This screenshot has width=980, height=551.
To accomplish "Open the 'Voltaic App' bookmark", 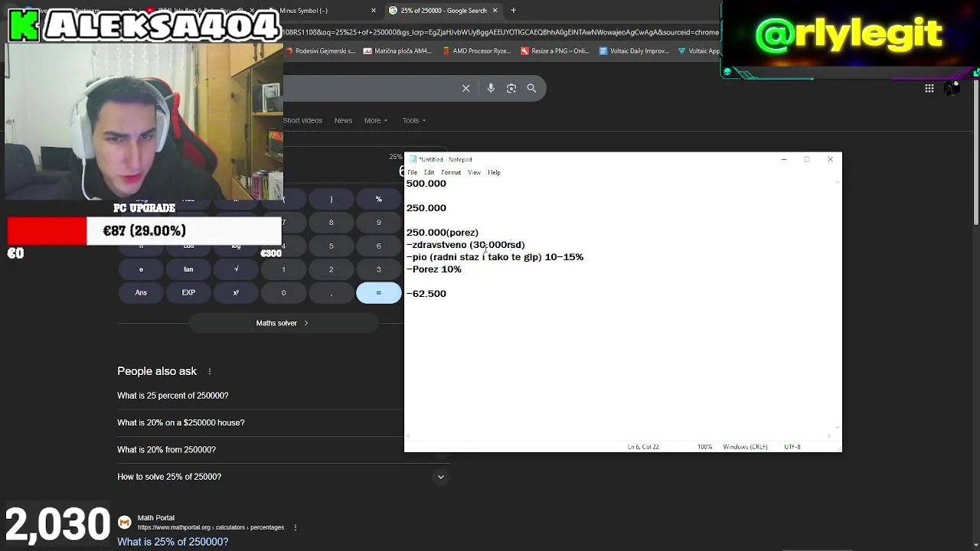I will pyautogui.click(x=699, y=51).
